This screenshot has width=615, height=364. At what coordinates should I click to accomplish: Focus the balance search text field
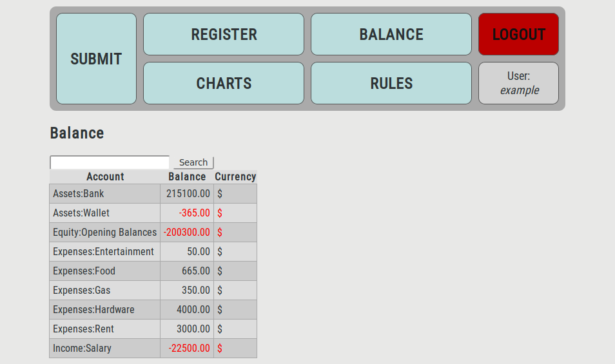(110, 162)
